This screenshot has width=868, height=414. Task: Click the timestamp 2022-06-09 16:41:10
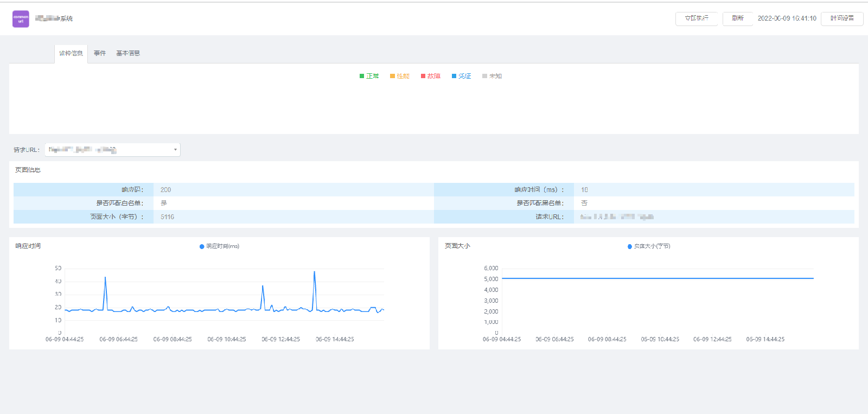tap(787, 18)
